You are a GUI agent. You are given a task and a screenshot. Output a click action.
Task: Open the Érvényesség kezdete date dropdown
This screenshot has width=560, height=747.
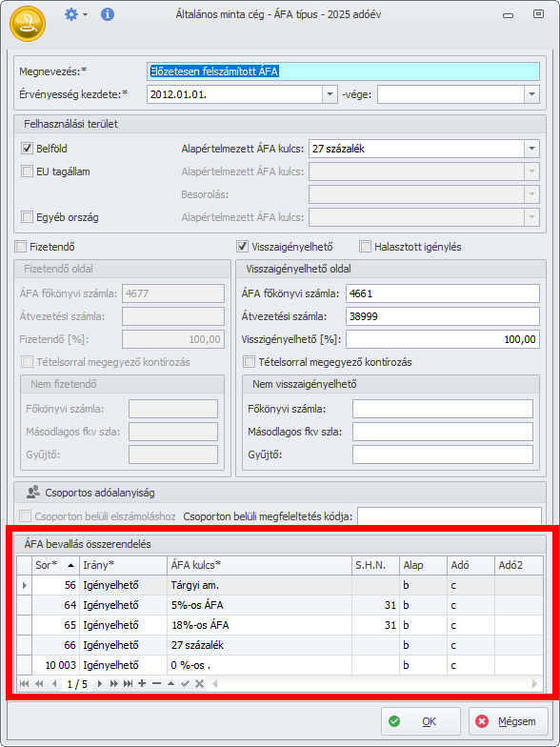point(330,94)
